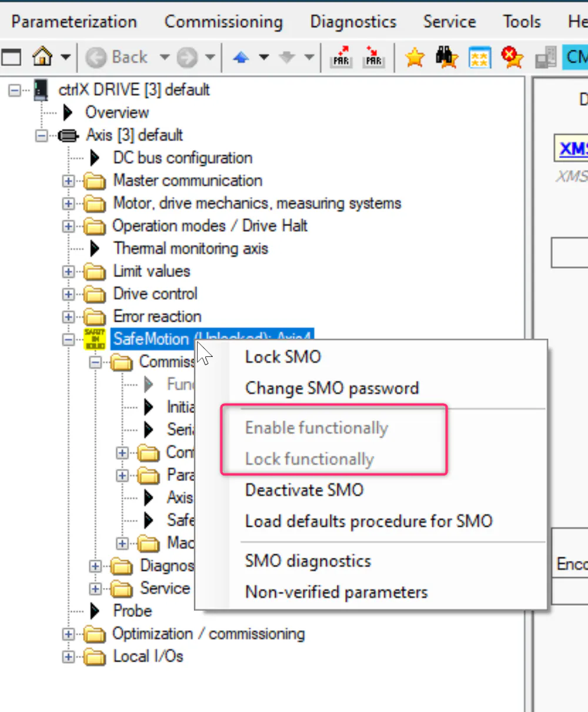Click the Master communication folder icon
588x712 pixels.
click(x=95, y=180)
